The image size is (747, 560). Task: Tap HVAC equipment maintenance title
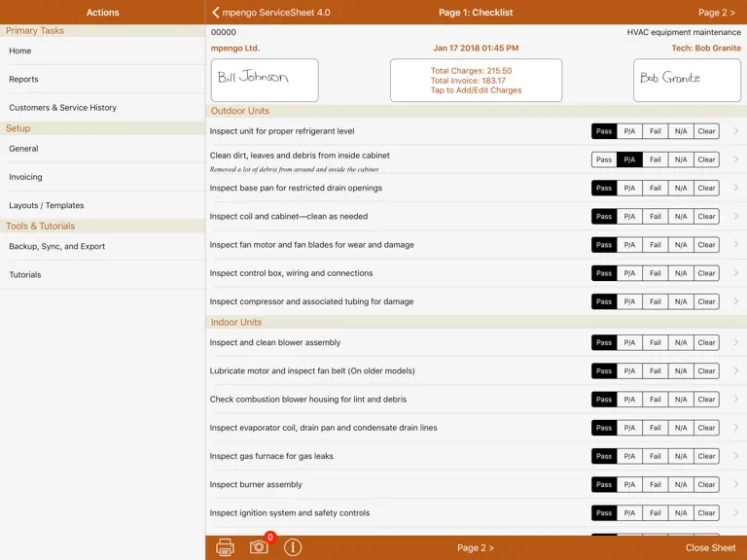(x=684, y=32)
